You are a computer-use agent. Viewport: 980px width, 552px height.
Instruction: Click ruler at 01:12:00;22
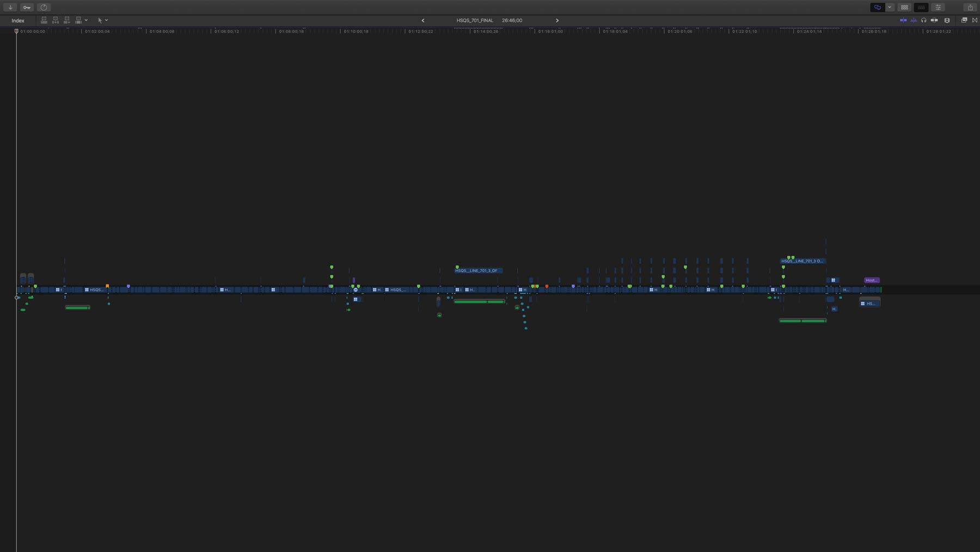coord(421,31)
